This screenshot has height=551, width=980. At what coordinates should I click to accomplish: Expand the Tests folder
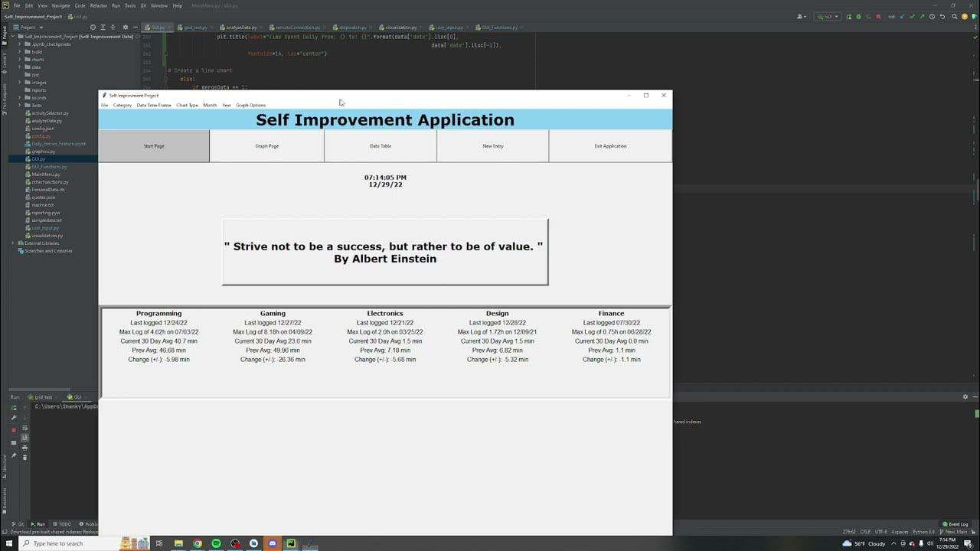[x=20, y=106]
